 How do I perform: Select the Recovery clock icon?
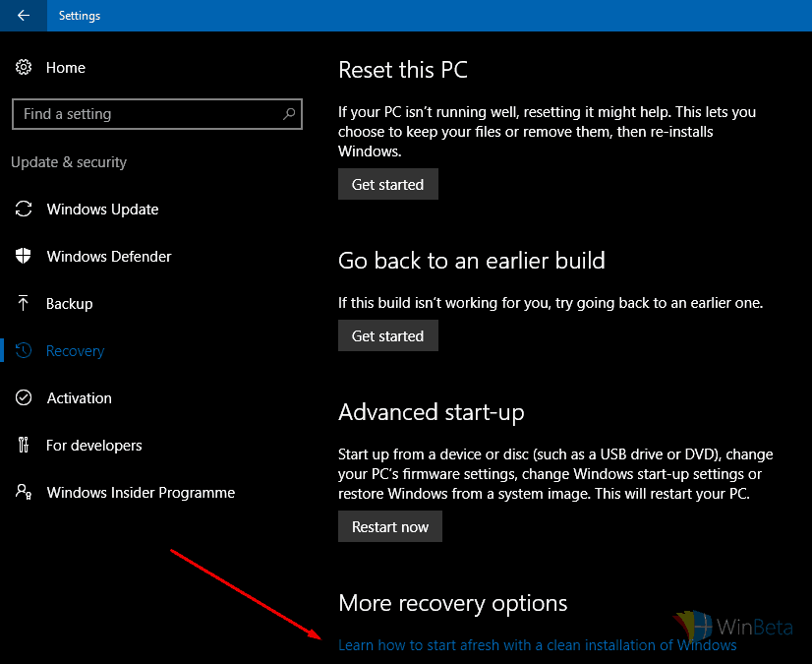click(x=24, y=350)
